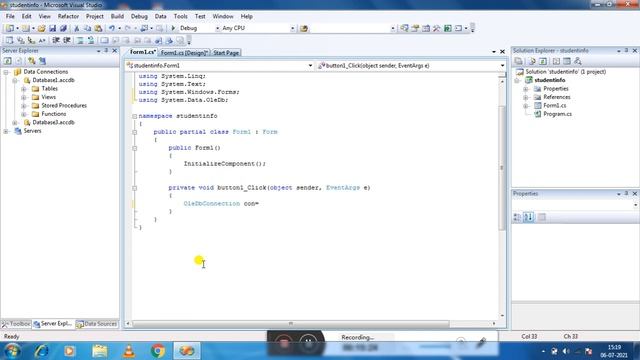Open the studentinfo.Form1 class dropdown
Image resolution: width=640 pixels, height=360 pixels.
310,65
